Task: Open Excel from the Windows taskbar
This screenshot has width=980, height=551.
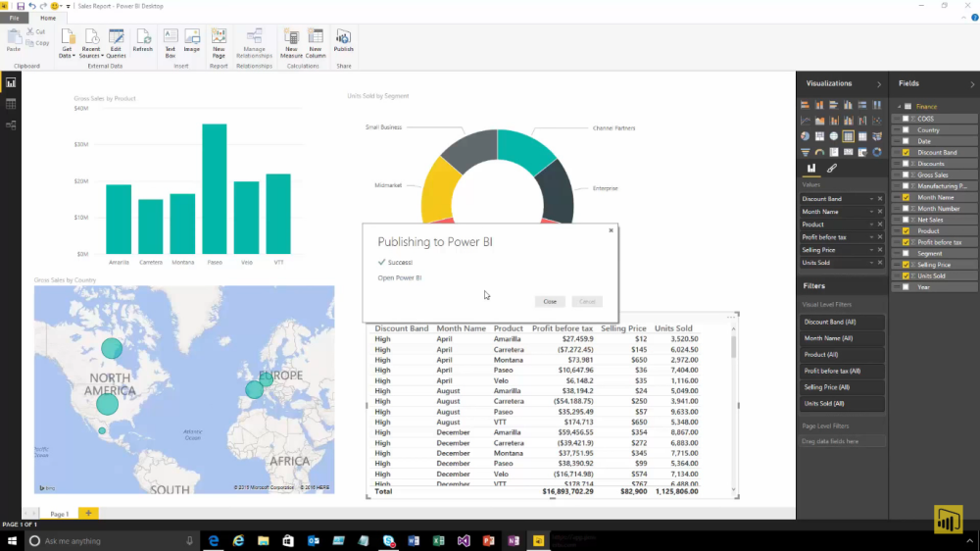Action: (x=438, y=541)
